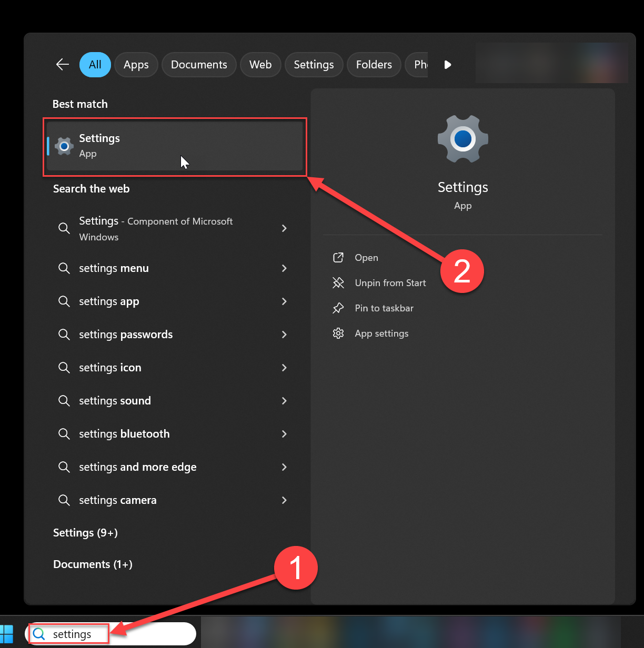Expand the settings sound suggestion chevron

(x=284, y=401)
